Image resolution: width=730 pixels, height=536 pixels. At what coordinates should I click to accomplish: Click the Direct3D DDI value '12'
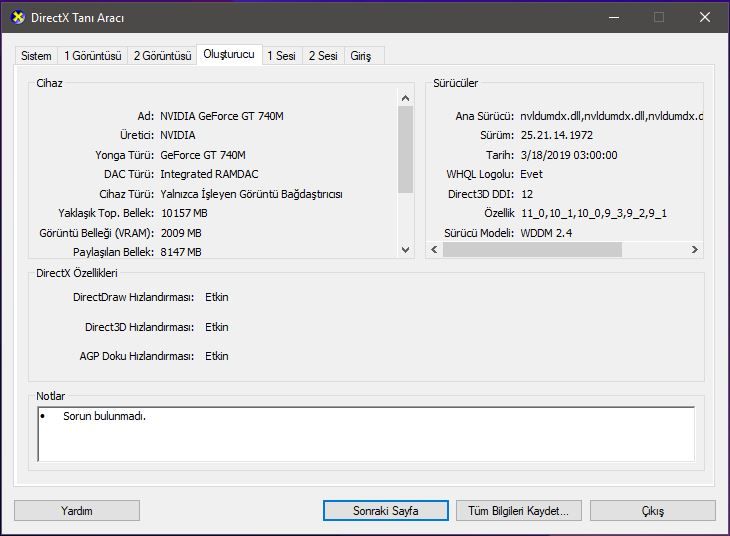(527, 194)
